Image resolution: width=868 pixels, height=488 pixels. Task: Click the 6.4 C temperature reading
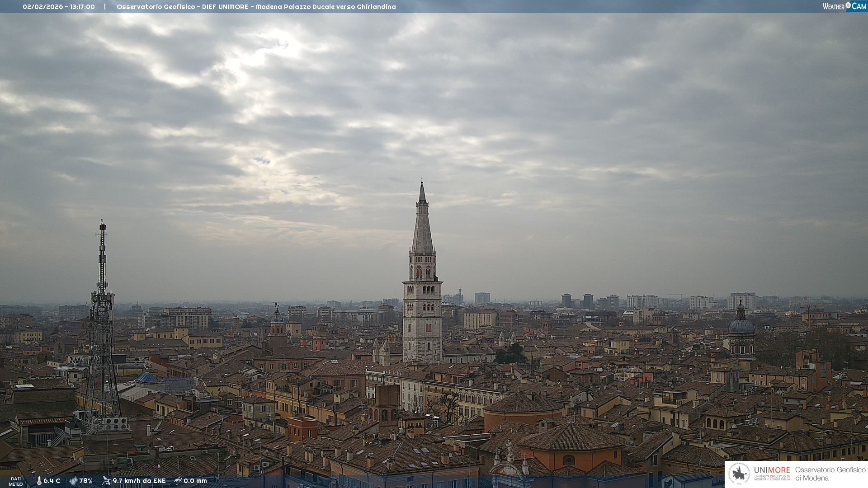coord(52,481)
